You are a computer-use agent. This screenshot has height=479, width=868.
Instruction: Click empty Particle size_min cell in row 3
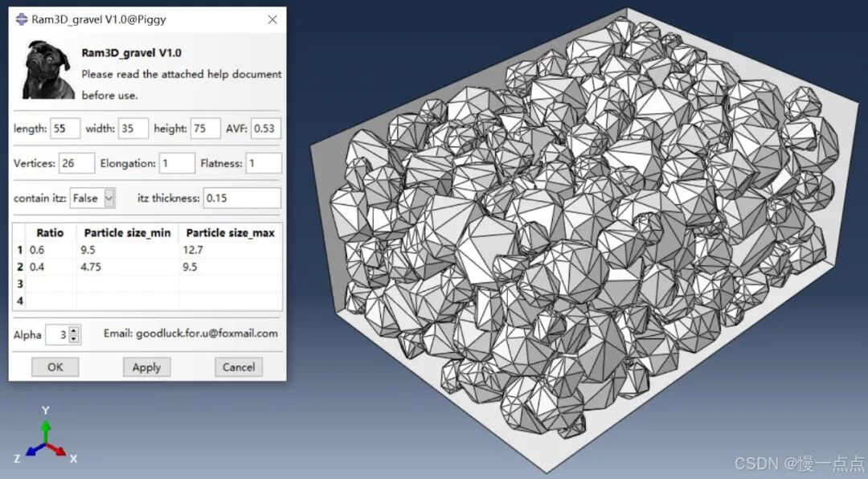click(128, 284)
